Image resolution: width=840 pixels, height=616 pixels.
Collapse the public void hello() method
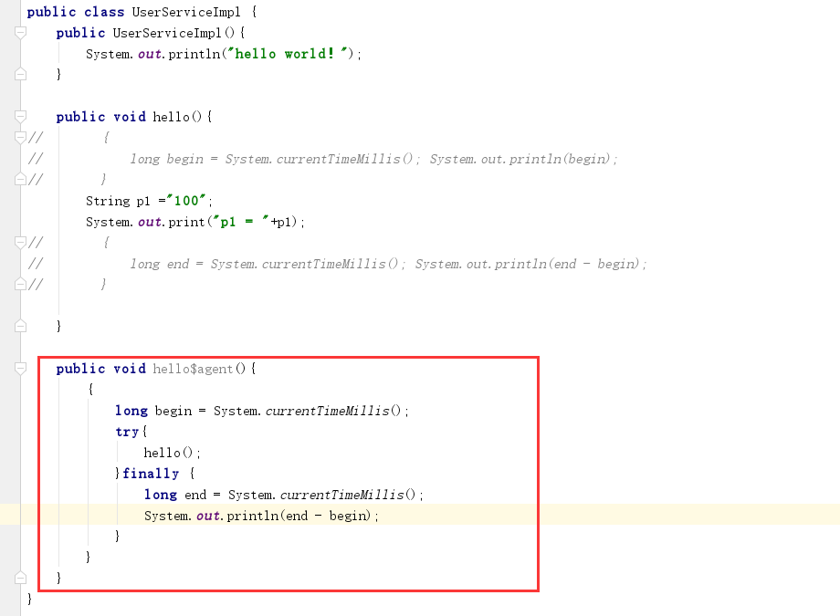(20, 116)
